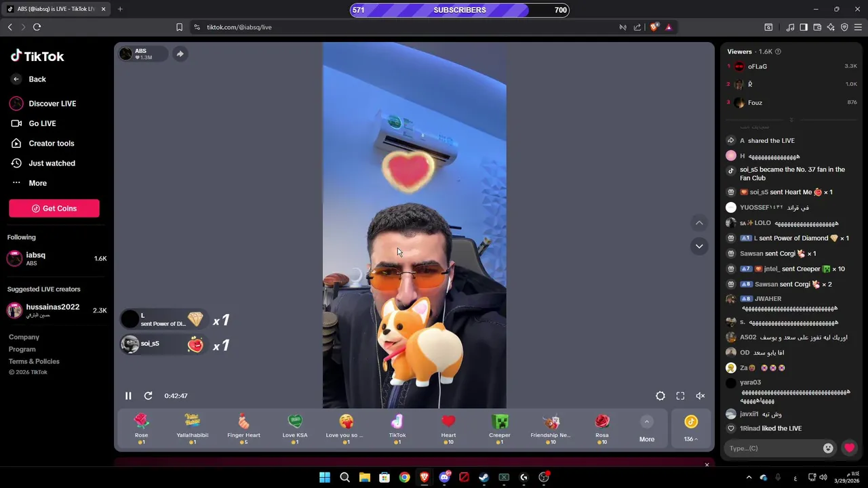
Task: Reload the live stream player
Action: point(148,396)
